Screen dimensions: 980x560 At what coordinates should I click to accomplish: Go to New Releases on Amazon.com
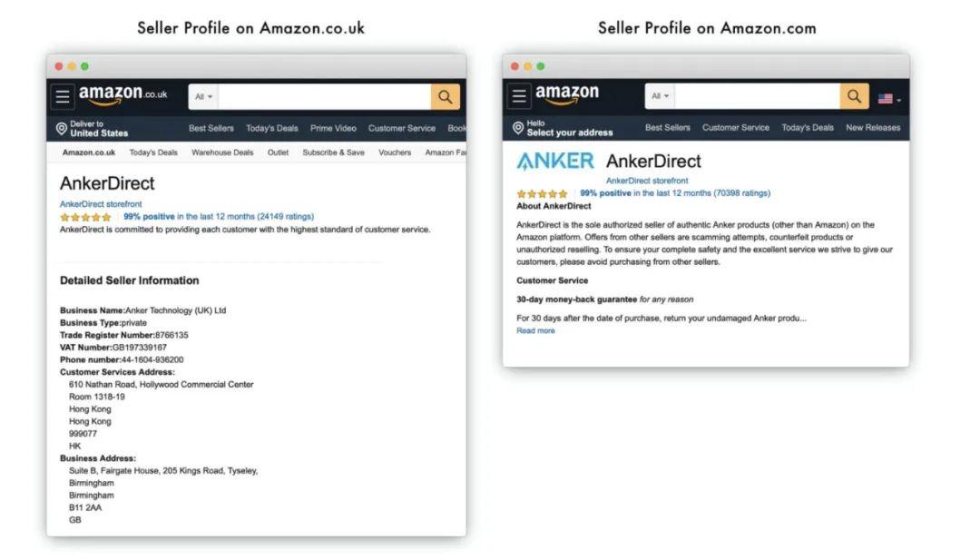[873, 128]
